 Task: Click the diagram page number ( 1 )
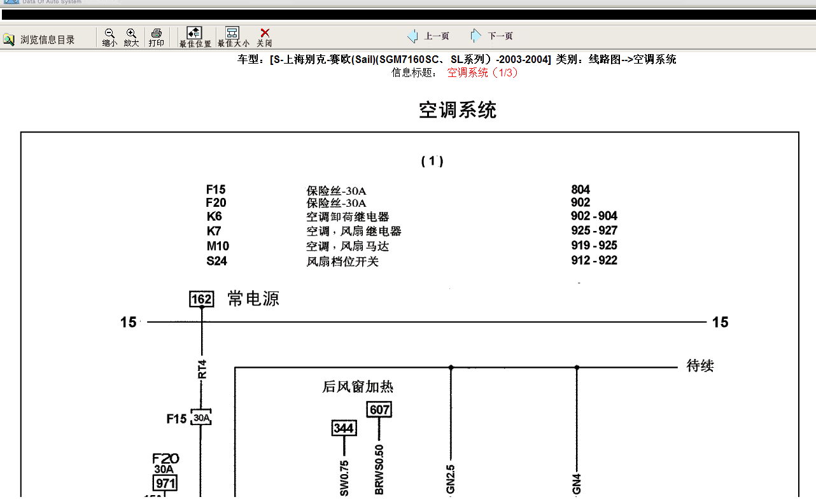click(x=432, y=161)
